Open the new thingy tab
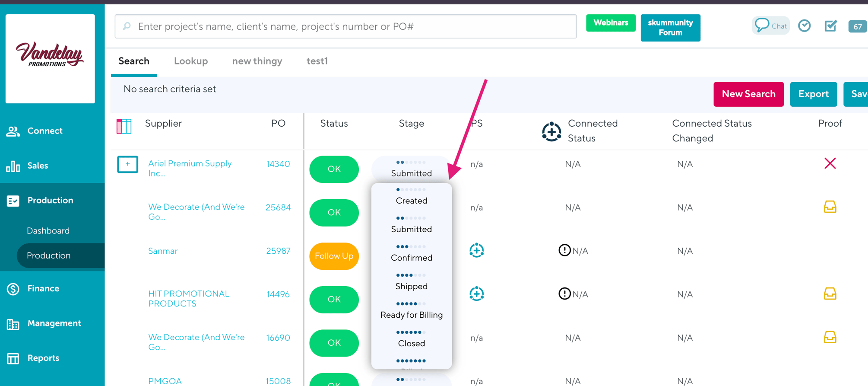The image size is (868, 386). (x=257, y=61)
